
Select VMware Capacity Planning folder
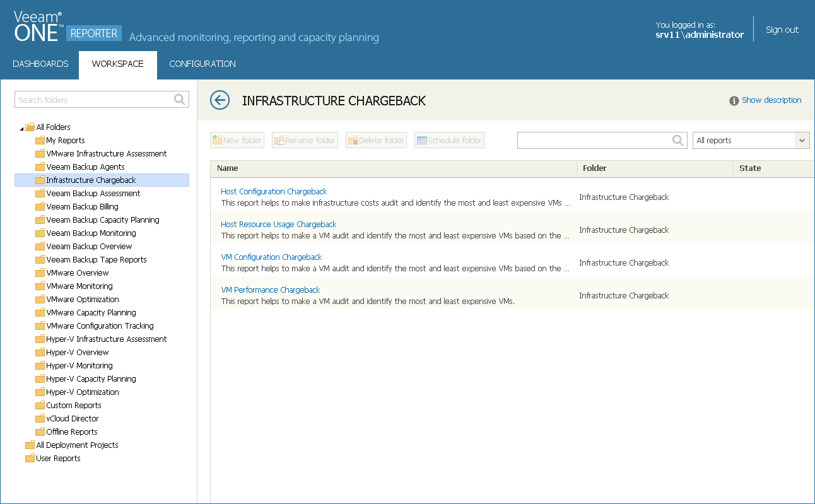[91, 312]
